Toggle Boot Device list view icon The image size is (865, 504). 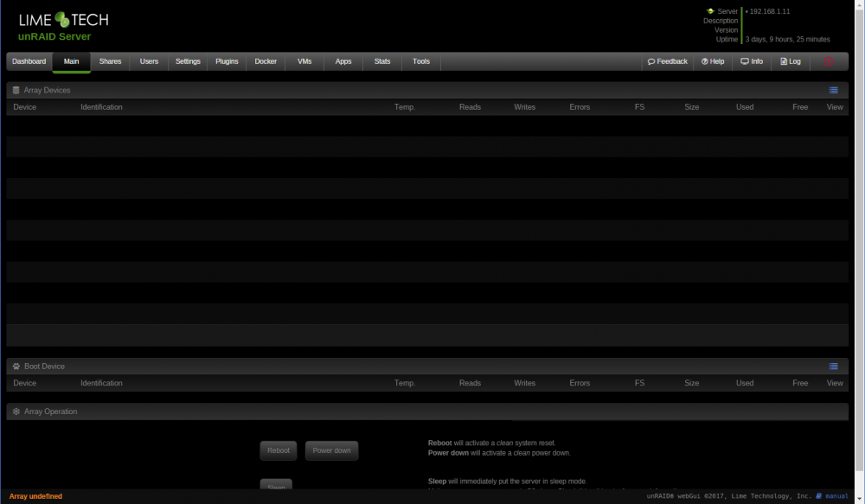tap(834, 367)
